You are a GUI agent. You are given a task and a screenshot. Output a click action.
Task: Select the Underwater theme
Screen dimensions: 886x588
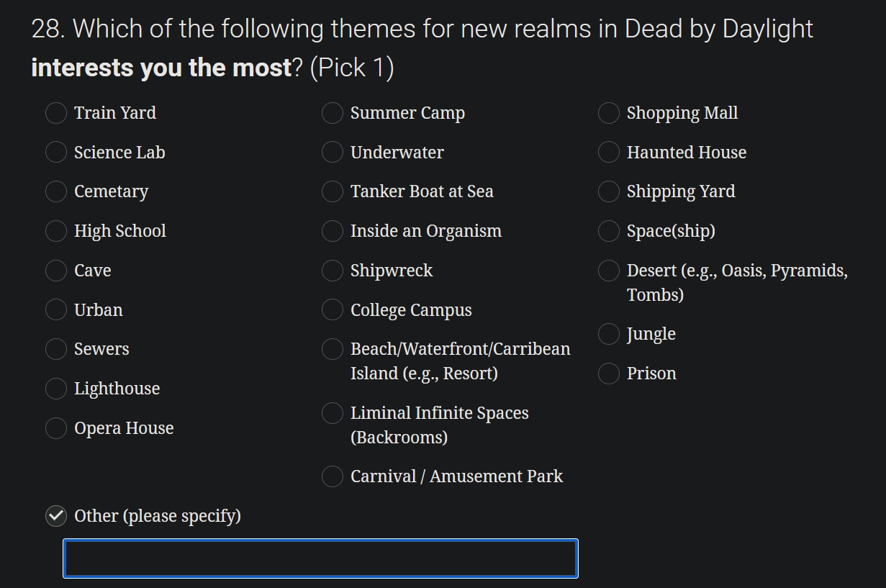coord(333,153)
